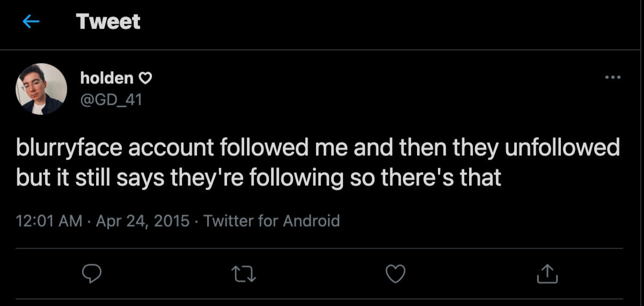This screenshot has height=306, width=644.
Task: Click the 12:01 AM timestamp
Action: tap(49, 221)
